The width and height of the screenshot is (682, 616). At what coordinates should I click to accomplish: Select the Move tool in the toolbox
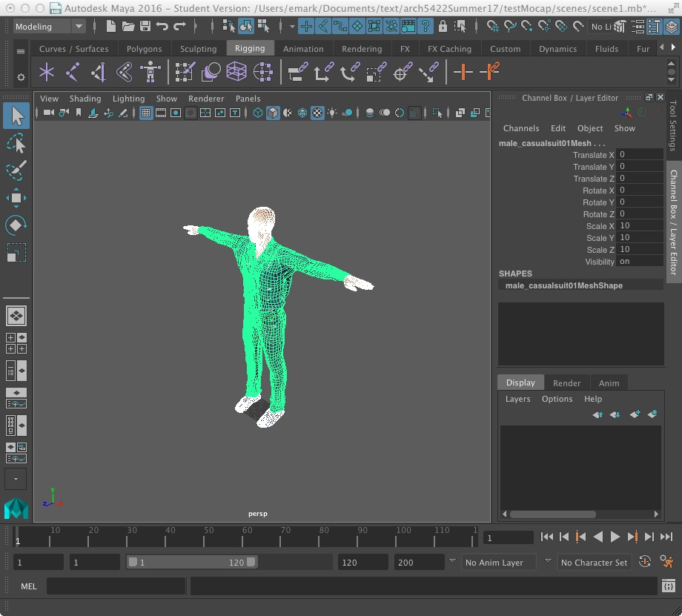point(16,197)
